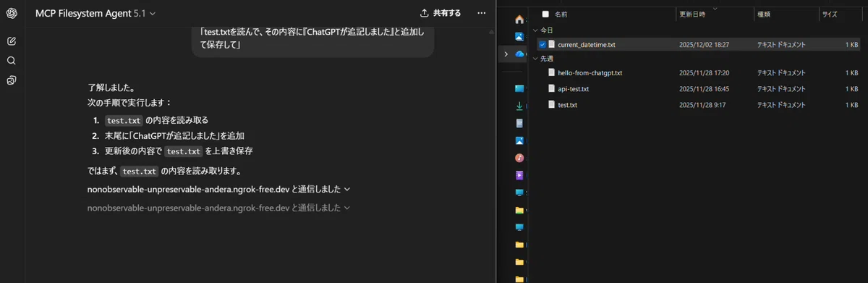
Task: Click the line 'ではまず、test.txt の内容を読み取ります。'
Action: coord(164,172)
